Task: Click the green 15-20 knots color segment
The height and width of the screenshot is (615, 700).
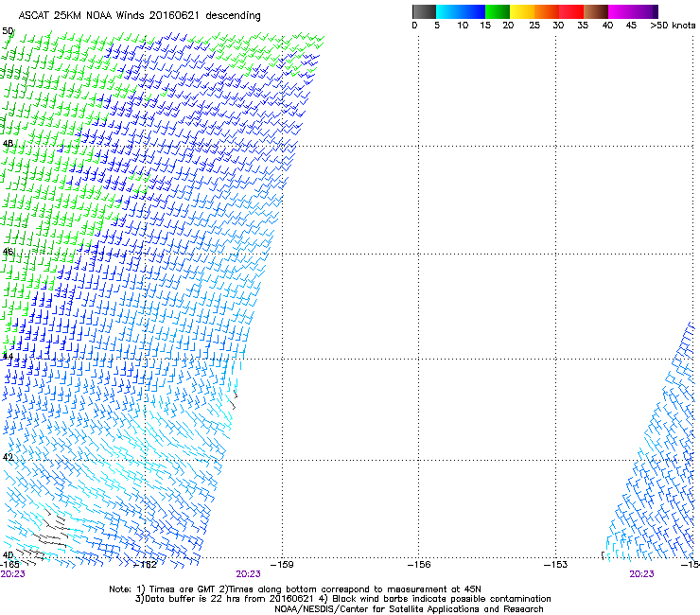Action: point(498,11)
